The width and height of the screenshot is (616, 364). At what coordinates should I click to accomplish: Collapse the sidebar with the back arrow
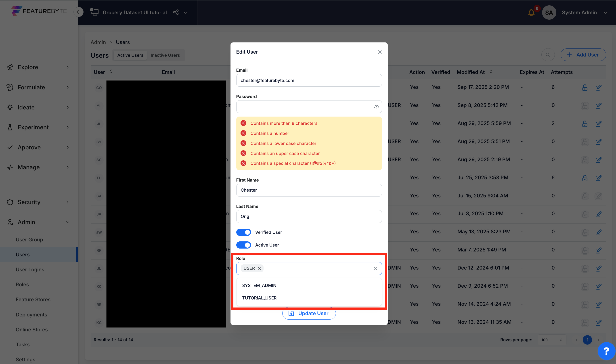tap(78, 12)
